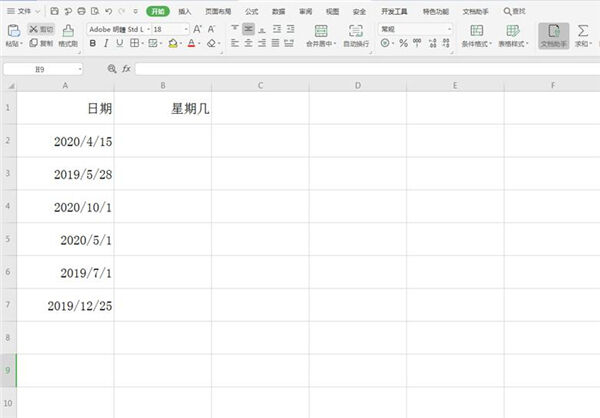This screenshot has height=418, width=600.
Task: Expand the 文件 menu chevron
Action: [x=38, y=11]
